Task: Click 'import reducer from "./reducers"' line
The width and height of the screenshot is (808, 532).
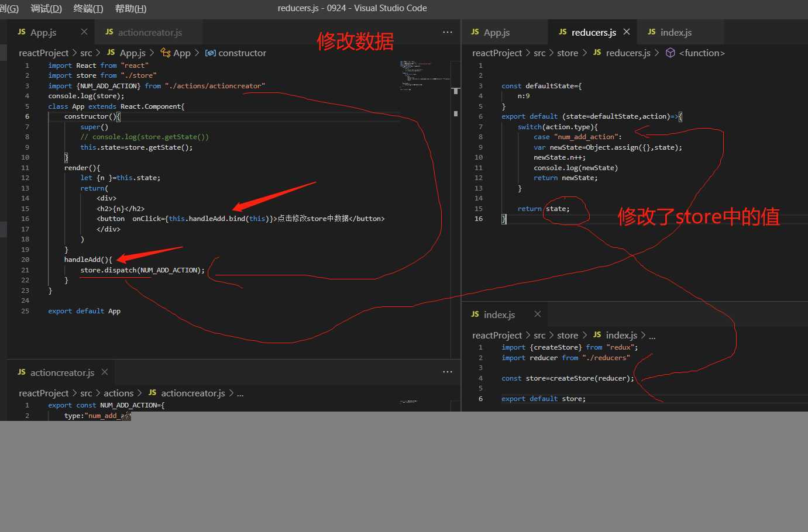Action: (566, 358)
